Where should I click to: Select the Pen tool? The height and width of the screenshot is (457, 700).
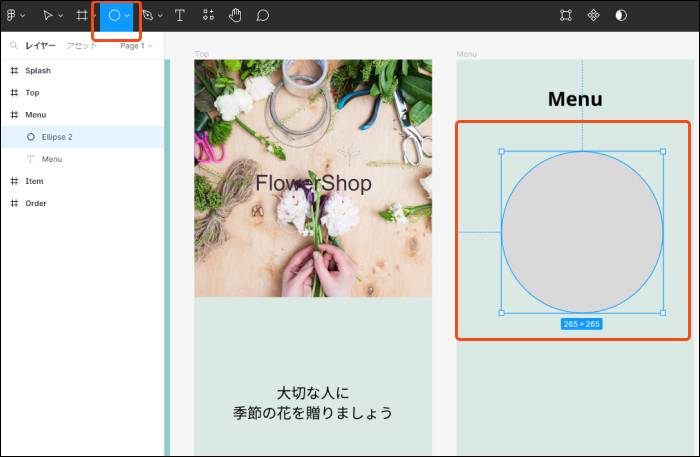click(148, 16)
